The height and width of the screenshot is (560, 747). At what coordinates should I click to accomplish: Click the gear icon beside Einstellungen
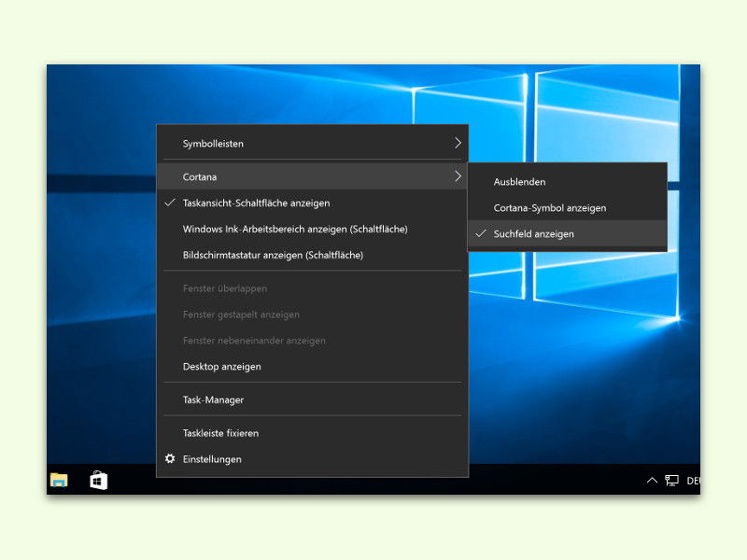pyautogui.click(x=170, y=458)
